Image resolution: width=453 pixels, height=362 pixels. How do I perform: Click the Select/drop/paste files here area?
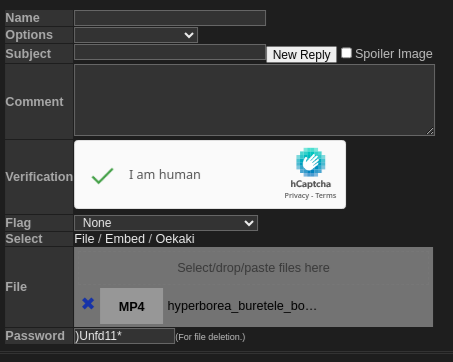pyautogui.click(x=253, y=268)
